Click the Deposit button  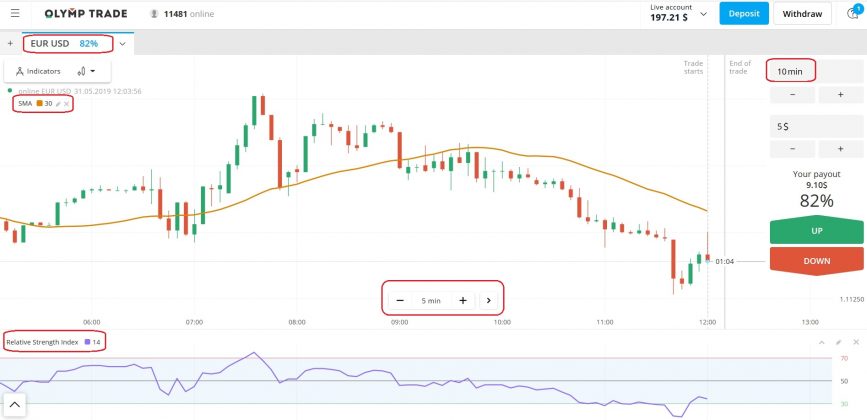(744, 14)
